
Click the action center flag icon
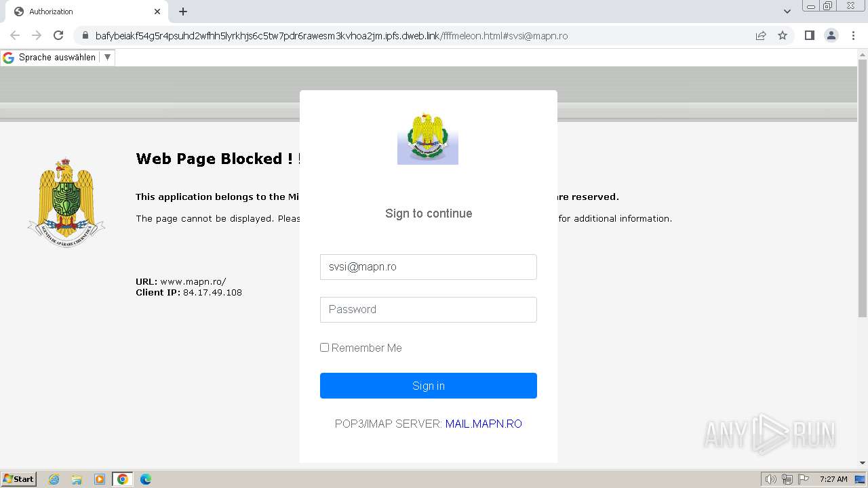[x=803, y=479]
